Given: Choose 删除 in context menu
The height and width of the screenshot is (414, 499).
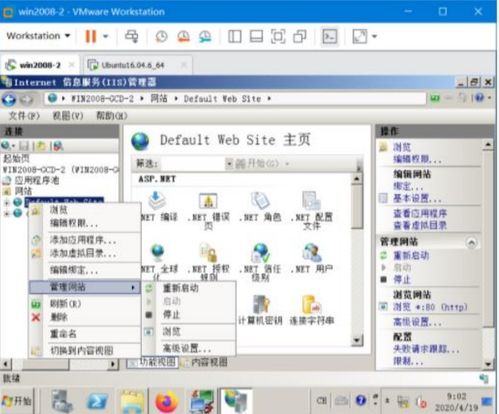Looking at the screenshot, I should (84, 317).
